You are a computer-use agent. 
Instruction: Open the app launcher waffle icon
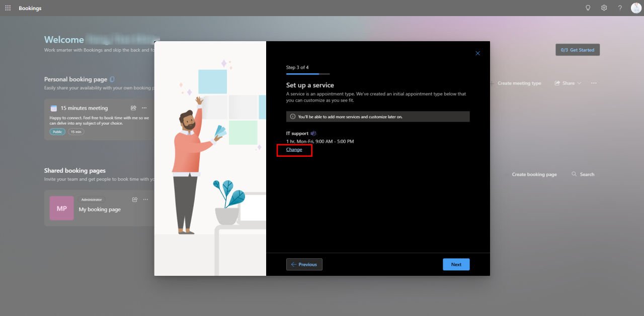tap(8, 8)
